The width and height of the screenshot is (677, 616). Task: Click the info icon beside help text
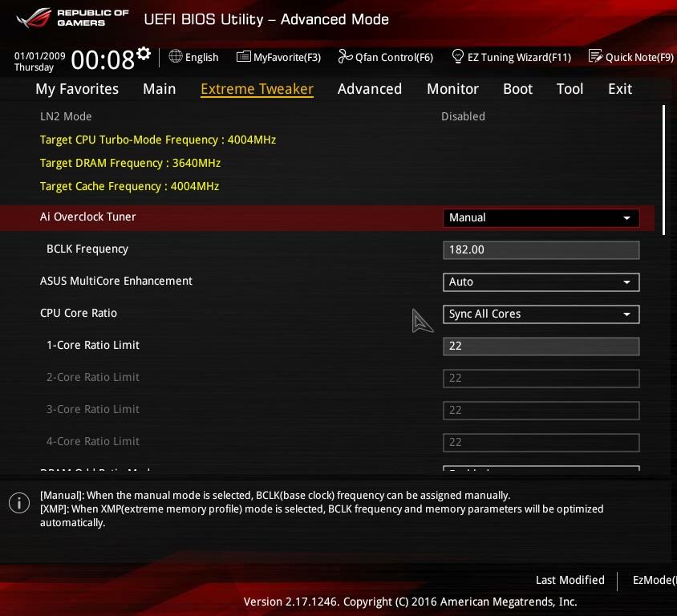tap(19, 503)
